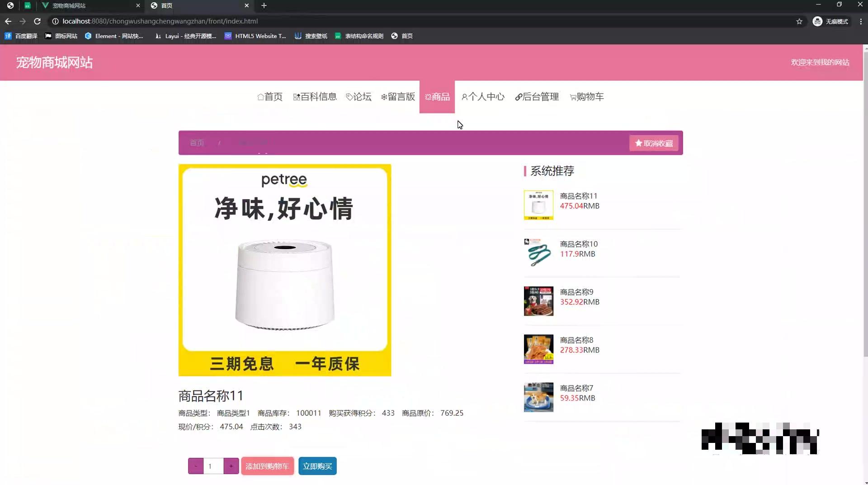Click the page vertical scrollbar
Viewport: 868px width, 485px height.
click(x=865, y=204)
